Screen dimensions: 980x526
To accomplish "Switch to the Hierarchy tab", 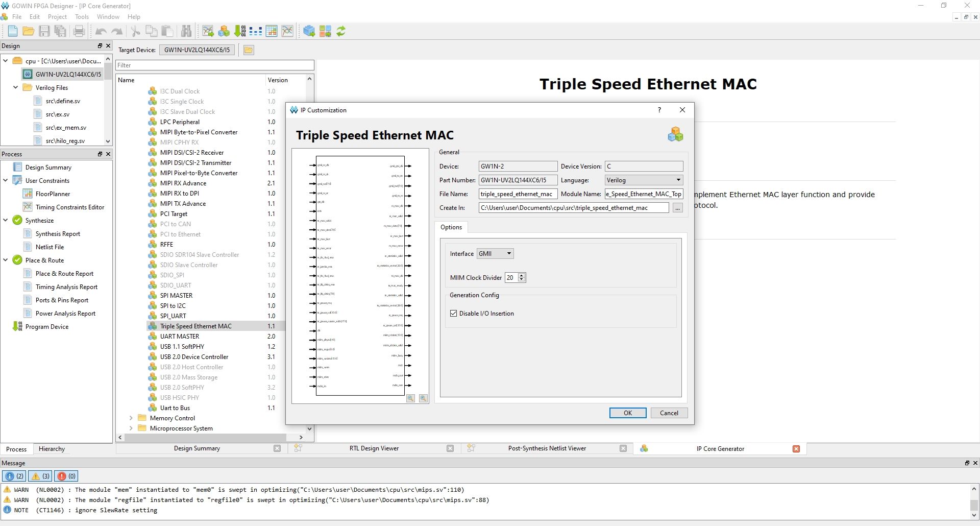I will tap(52, 449).
